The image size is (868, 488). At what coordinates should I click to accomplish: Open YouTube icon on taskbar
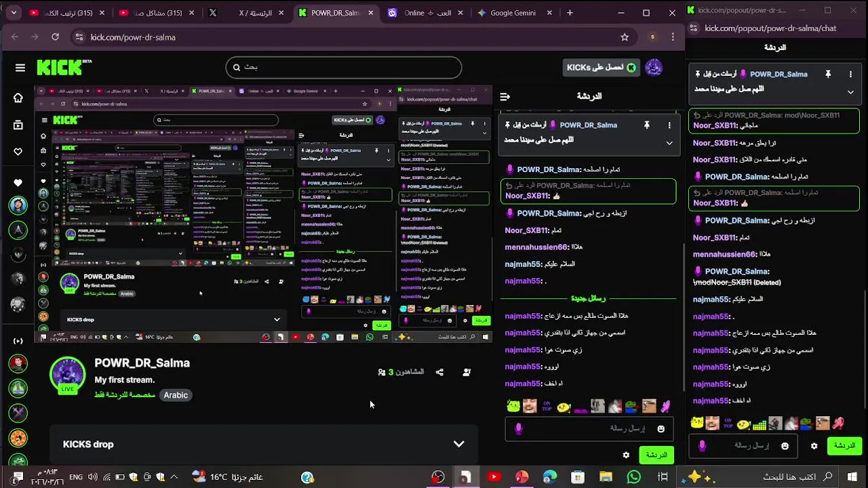point(494,477)
